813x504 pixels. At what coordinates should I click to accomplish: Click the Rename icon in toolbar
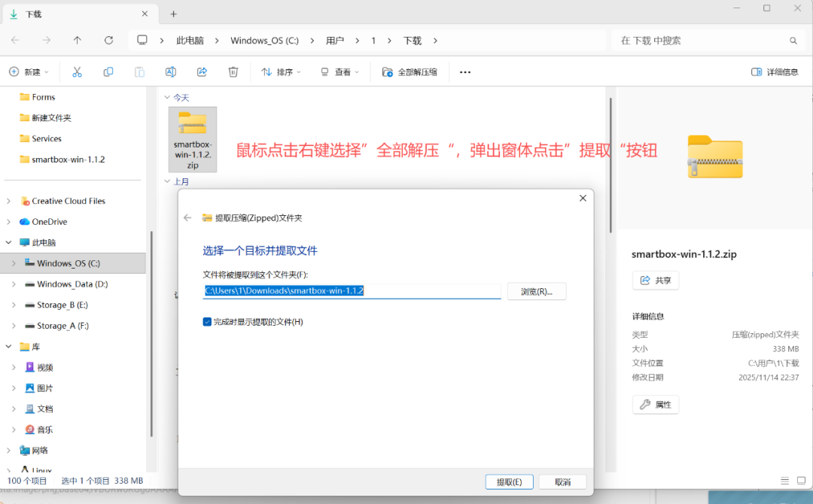(x=171, y=72)
